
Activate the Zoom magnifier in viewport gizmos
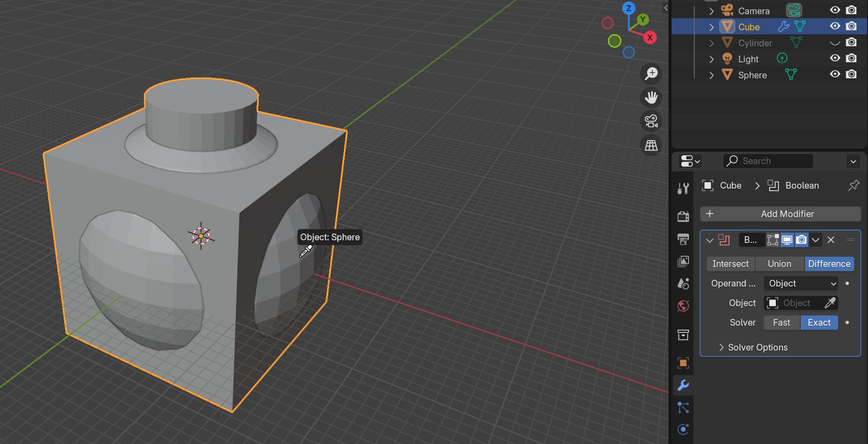coord(651,74)
